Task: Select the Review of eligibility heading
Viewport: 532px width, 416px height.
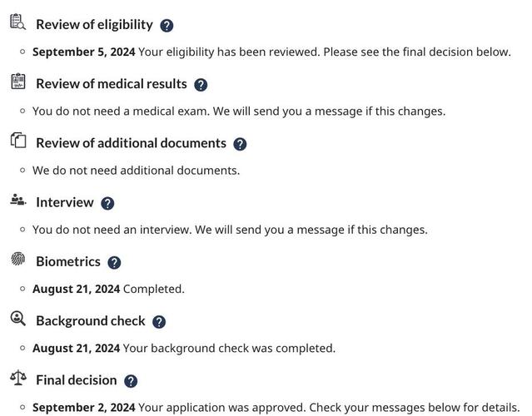Action: tap(94, 25)
